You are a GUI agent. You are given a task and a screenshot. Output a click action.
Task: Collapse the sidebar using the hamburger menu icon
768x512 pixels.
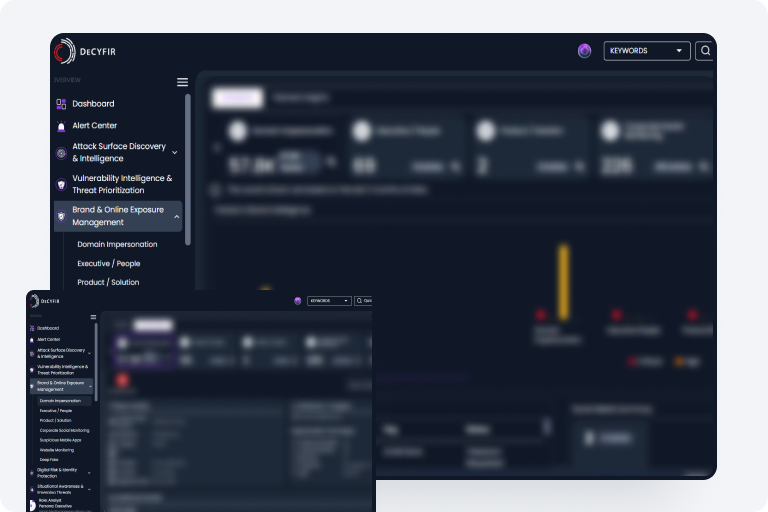tap(182, 82)
